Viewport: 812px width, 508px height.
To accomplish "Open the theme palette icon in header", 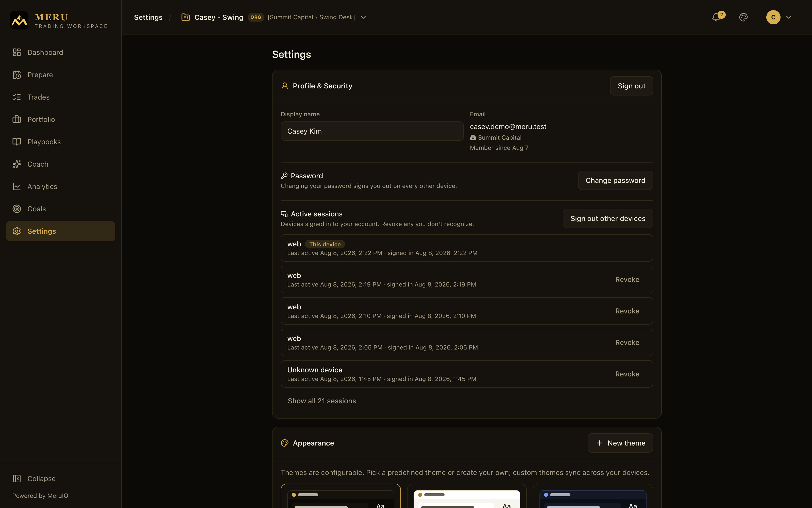I will 743,17.
